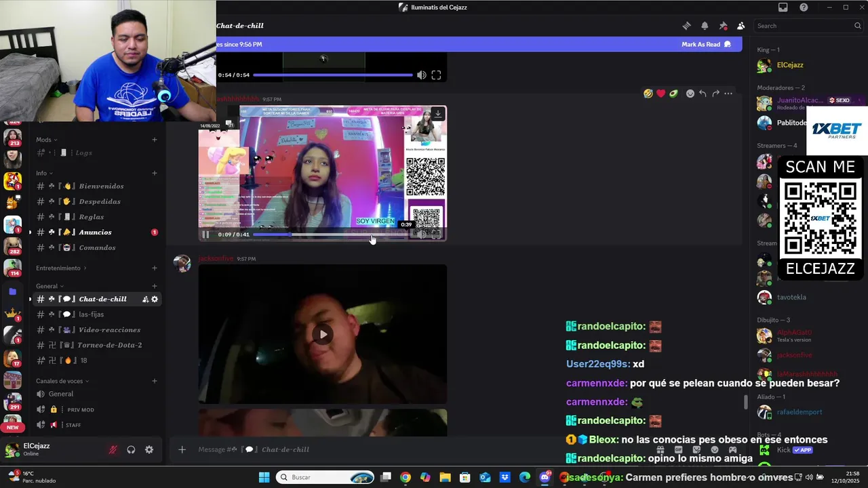Click the search magnifier icon

point(857,26)
